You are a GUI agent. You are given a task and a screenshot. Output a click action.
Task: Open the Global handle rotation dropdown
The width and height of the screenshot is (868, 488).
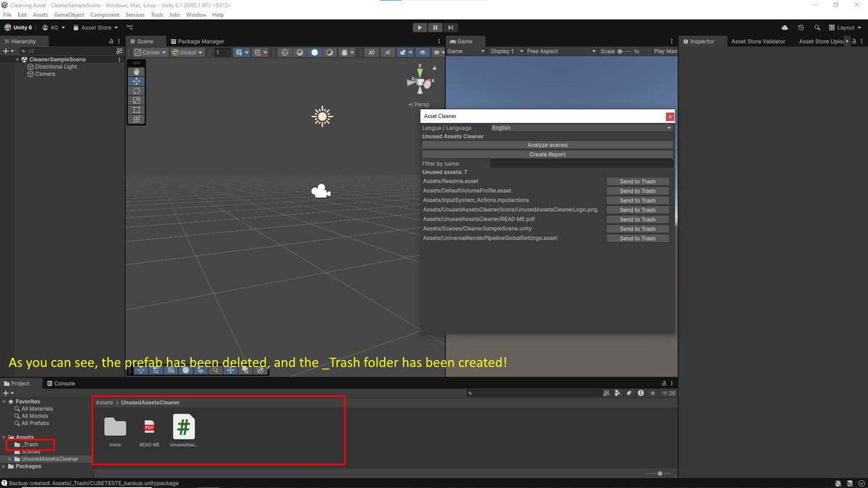pyautogui.click(x=187, y=52)
